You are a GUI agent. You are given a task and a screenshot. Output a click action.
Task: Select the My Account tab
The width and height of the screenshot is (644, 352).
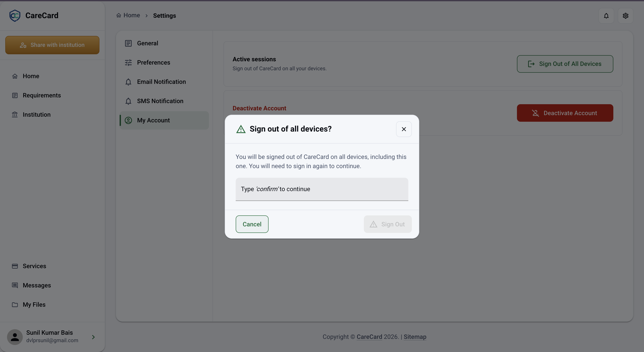coord(164,120)
